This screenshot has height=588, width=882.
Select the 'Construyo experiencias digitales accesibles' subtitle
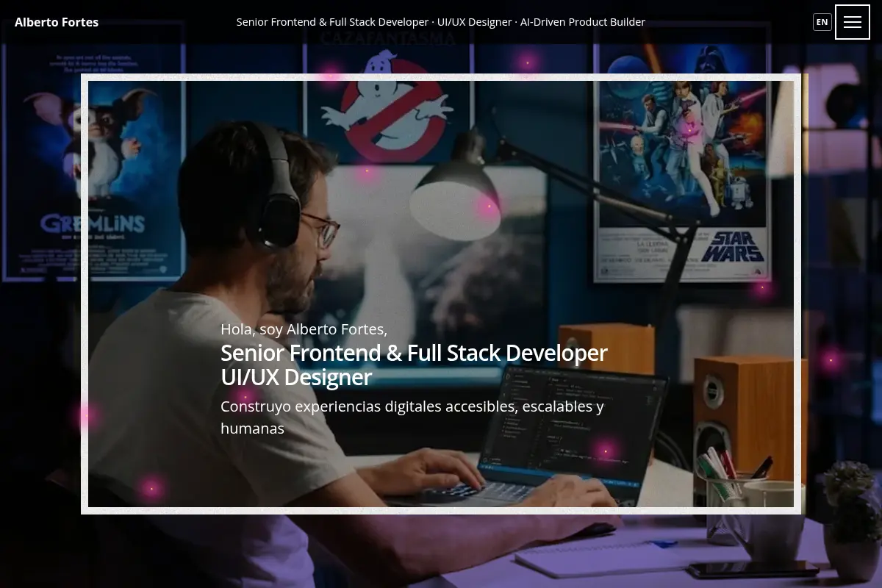(412, 417)
